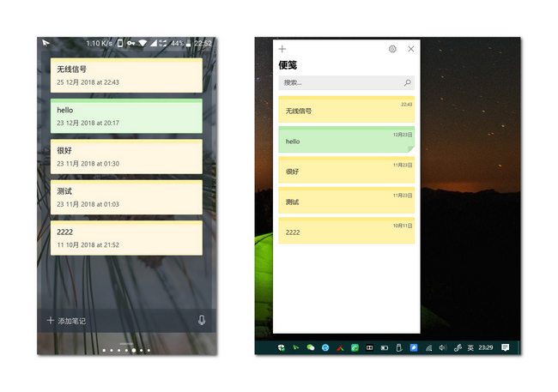Open WeChat from the taskbar tray
The height and width of the screenshot is (392, 558).
[311, 347]
